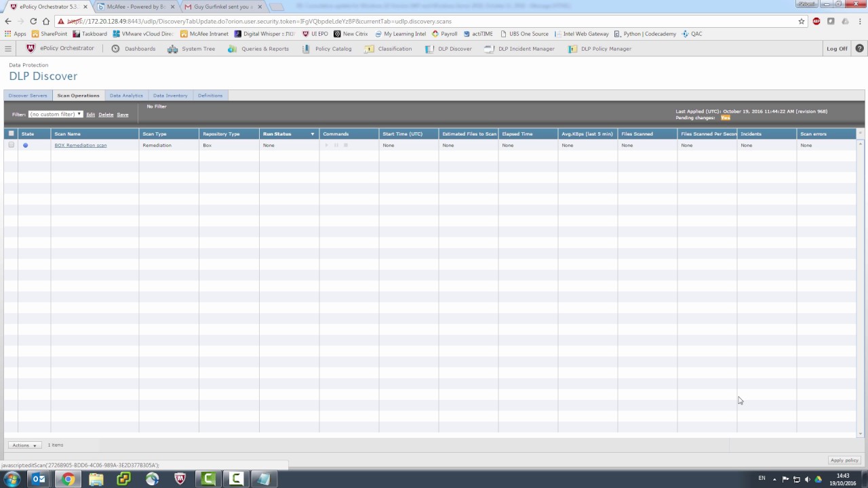Click the Google Drive tray icon
Screen dimensions: 868x488
point(818,479)
